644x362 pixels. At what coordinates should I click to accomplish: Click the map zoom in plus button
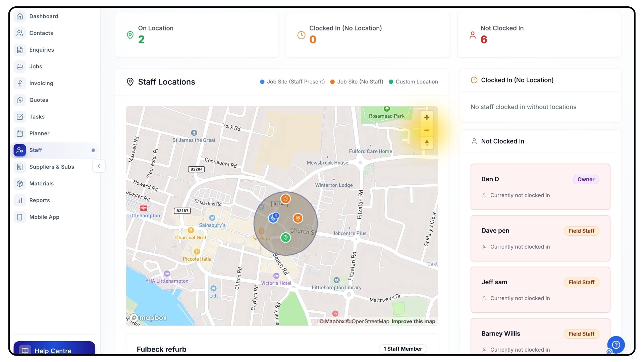(x=427, y=117)
